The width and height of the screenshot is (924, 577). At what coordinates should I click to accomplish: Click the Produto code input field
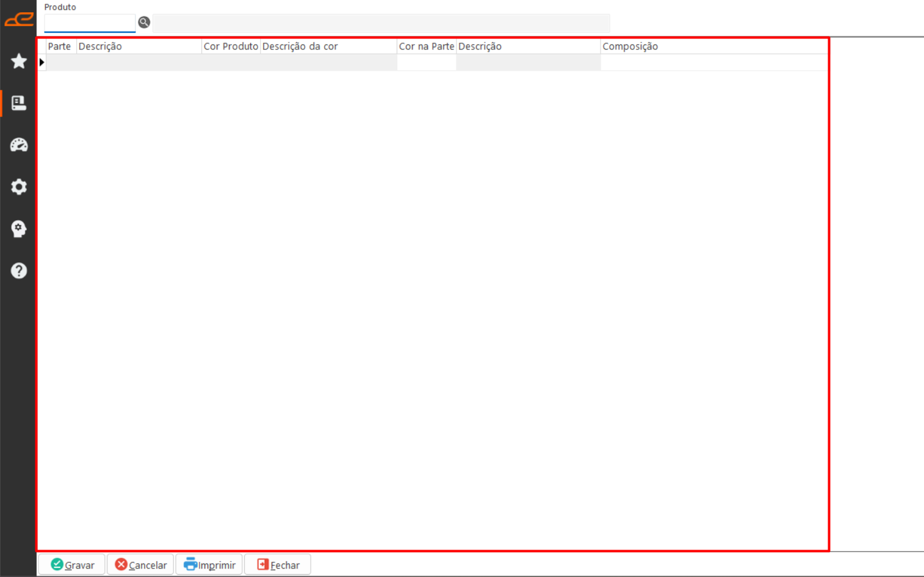(89, 23)
